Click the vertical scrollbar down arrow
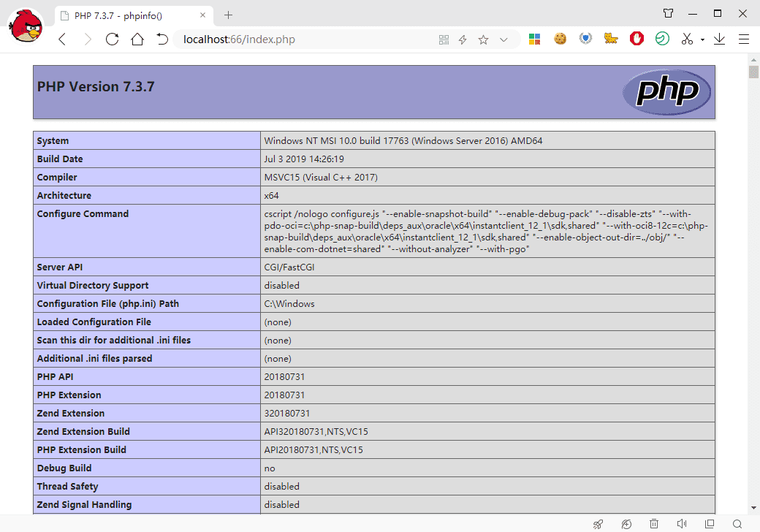The width and height of the screenshot is (760, 532). pyautogui.click(x=753, y=507)
